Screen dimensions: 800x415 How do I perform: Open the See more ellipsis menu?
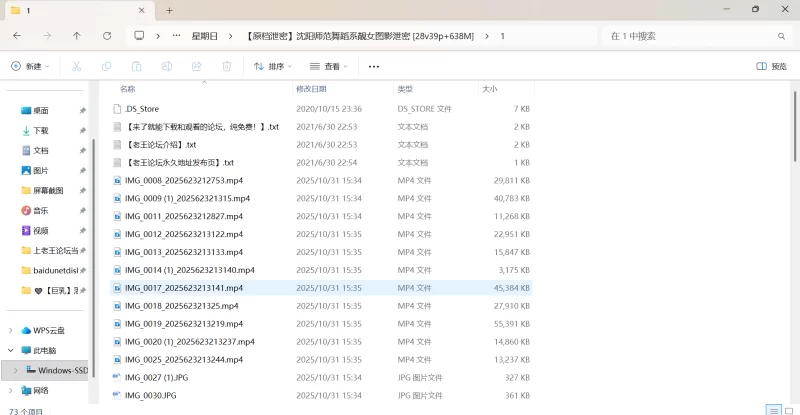tap(374, 66)
